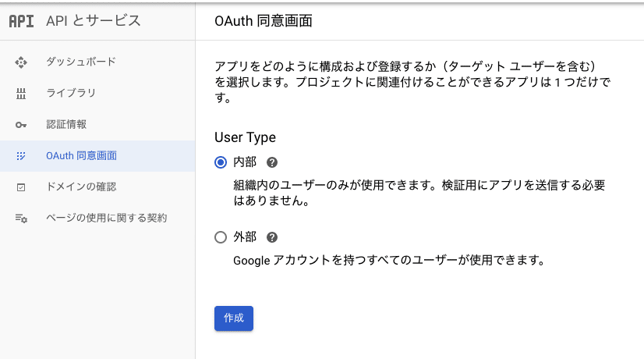Open ページの使用に関する契約 menu item
Screen dimensions: 644x359
(106, 218)
